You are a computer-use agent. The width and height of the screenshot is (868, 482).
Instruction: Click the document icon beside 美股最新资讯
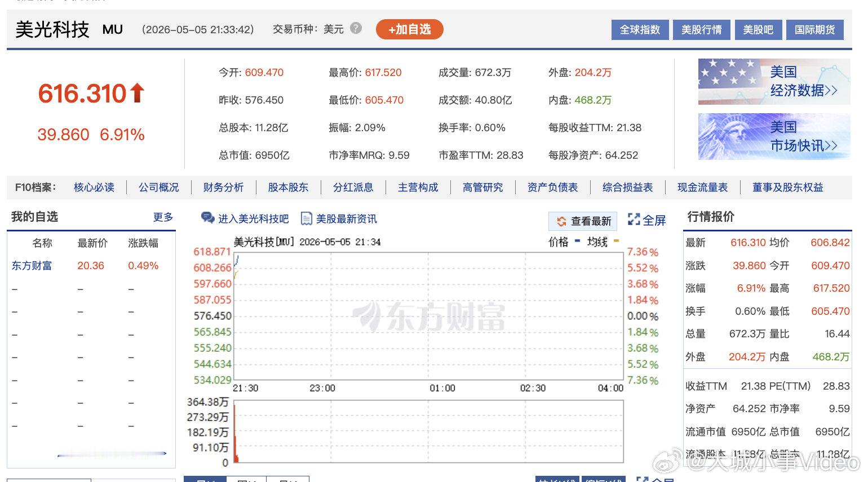306,218
